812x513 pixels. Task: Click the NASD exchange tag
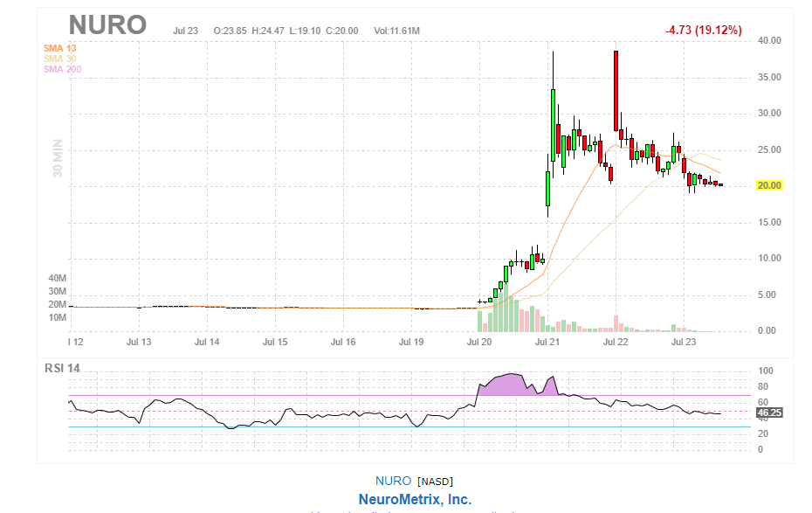435,482
